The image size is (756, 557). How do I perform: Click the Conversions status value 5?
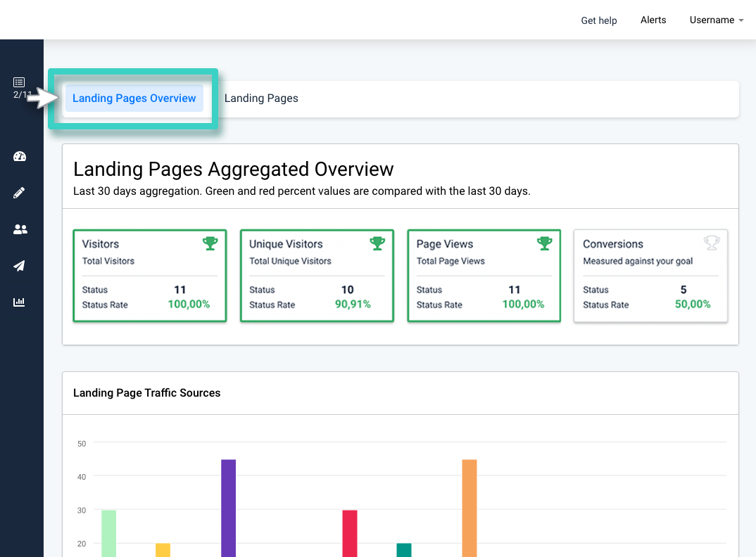click(683, 290)
